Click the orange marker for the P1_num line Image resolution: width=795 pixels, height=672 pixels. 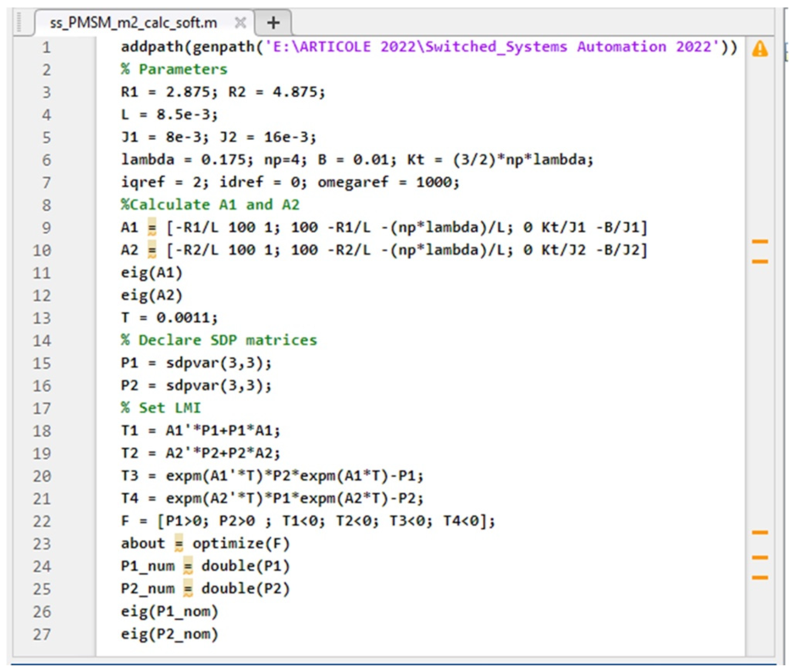(759, 558)
